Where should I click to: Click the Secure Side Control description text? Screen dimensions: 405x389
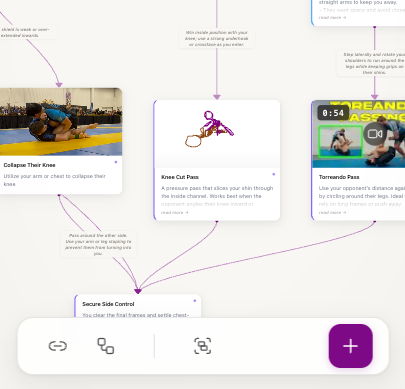pyautogui.click(x=136, y=315)
